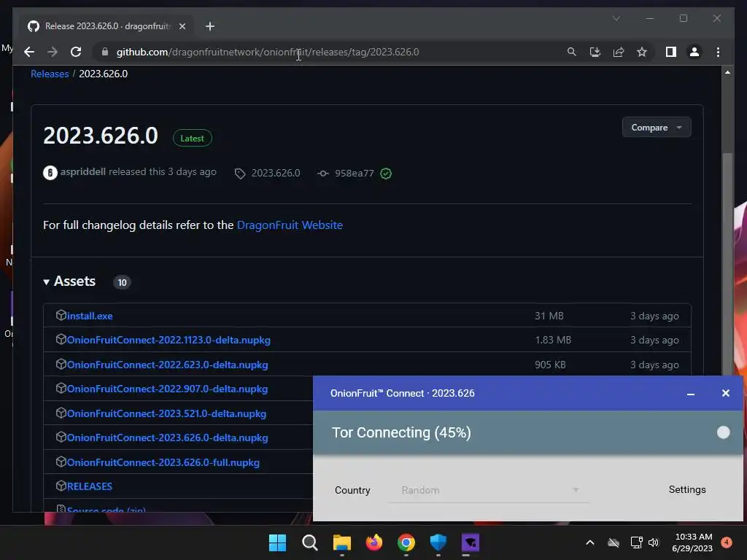
Task: Launch Firefox from the taskbar
Action: [x=374, y=542]
